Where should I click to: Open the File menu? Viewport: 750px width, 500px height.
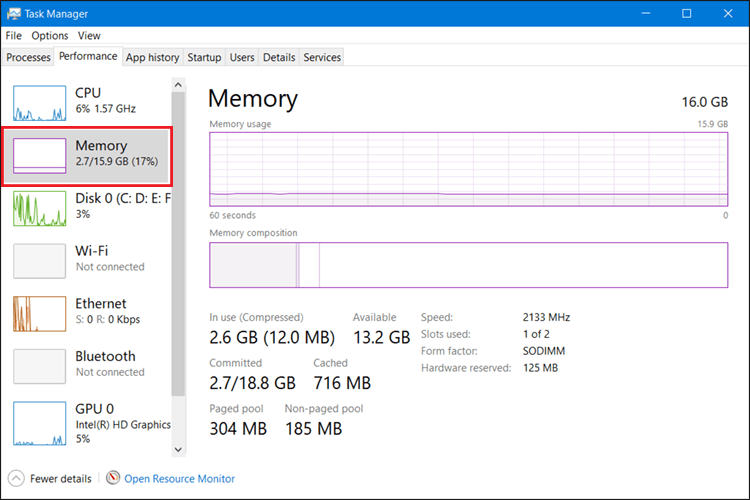pos(14,36)
